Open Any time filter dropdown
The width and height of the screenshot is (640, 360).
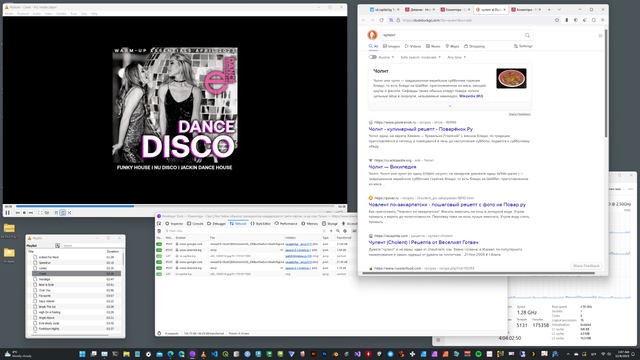pyautogui.click(x=456, y=57)
